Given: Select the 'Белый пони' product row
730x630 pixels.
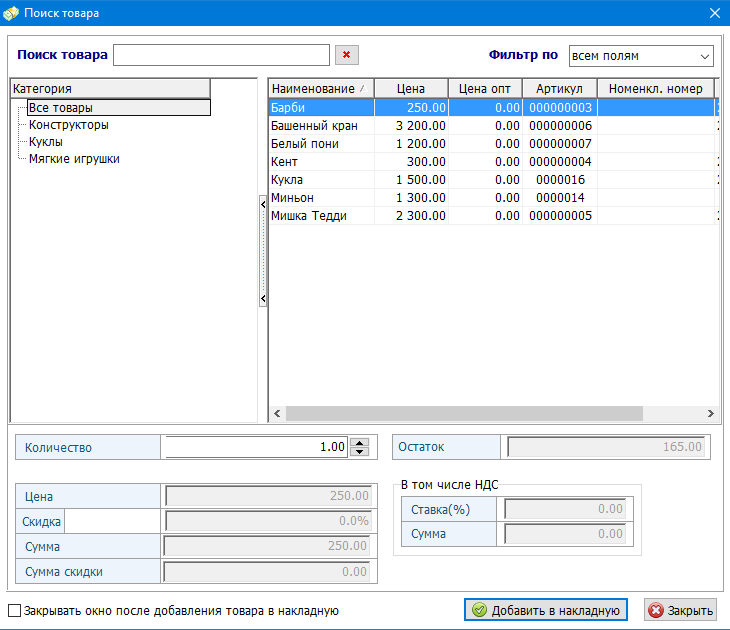Looking at the screenshot, I should (492, 144).
